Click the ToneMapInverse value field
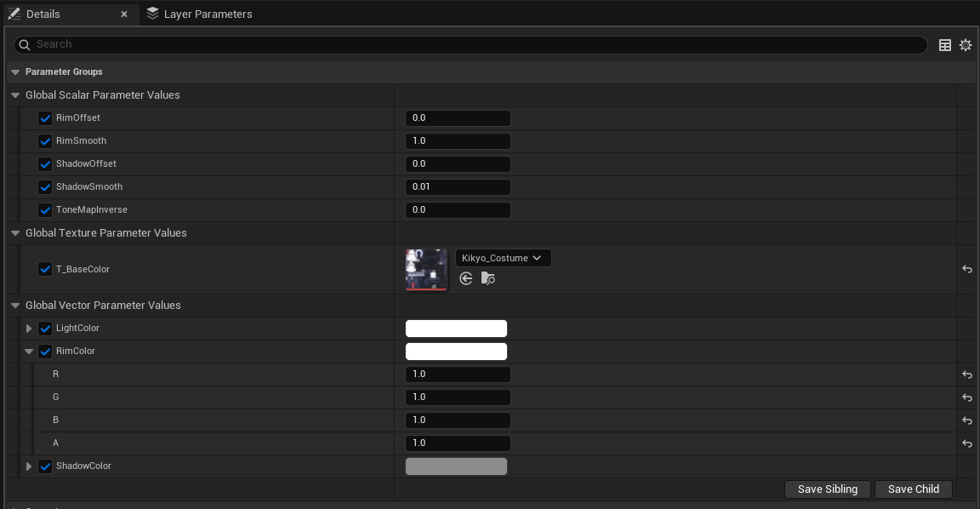The image size is (980, 509). click(459, 210)
